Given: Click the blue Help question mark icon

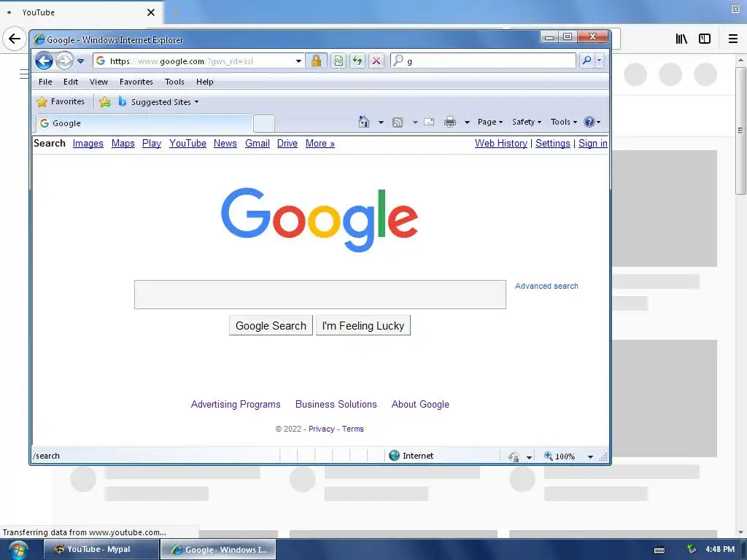Looking at the screenshot, I should [589, 122].
